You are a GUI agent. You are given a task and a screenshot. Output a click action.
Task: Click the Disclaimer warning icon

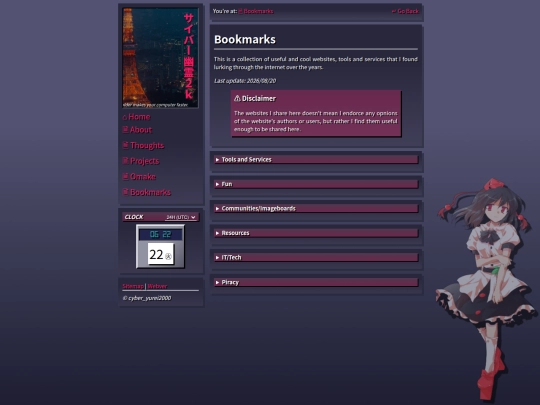(237, 98)
